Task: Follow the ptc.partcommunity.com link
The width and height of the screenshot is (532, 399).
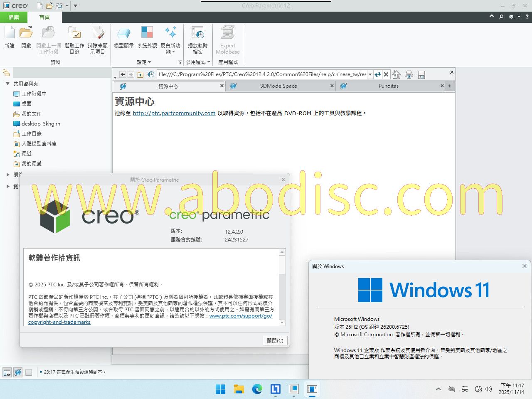Action: [x=174, y=113]
